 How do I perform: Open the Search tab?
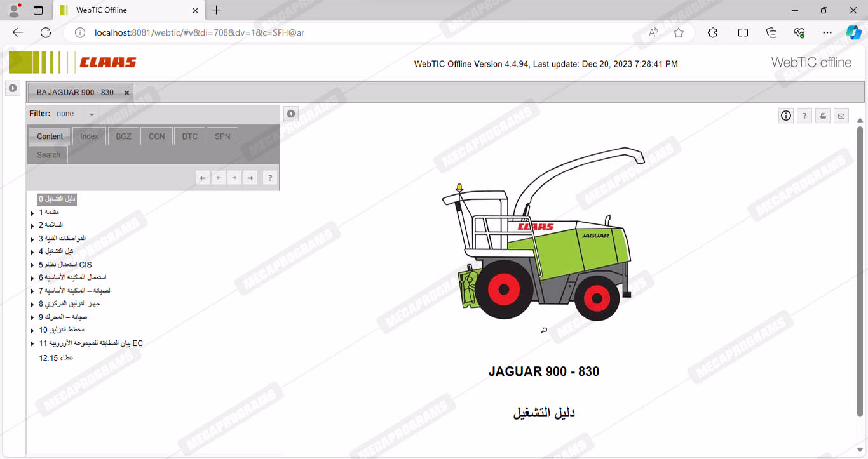coord(48,155)
